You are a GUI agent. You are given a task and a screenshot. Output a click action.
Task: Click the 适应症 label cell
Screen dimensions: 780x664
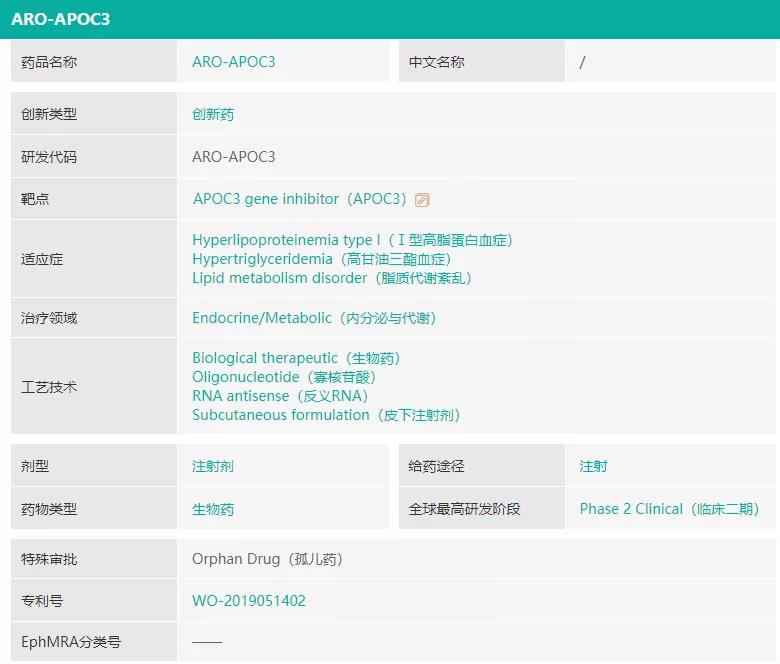pyautogui.click(x=94, y=259)
